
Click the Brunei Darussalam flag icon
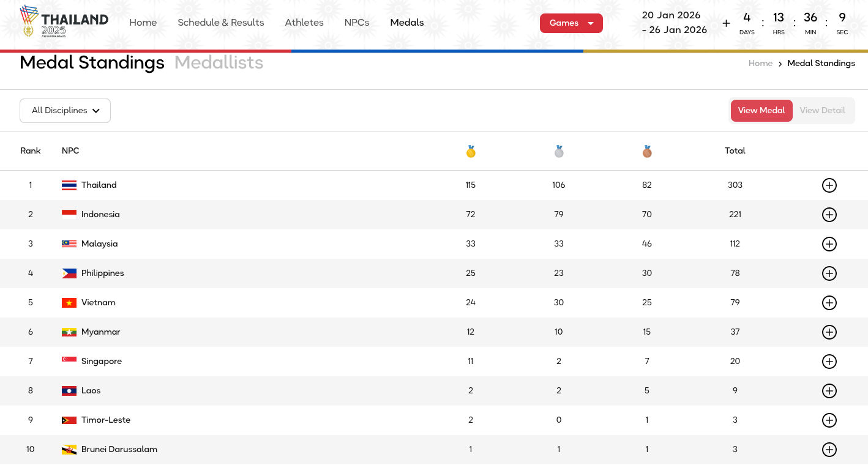point(69,450)
